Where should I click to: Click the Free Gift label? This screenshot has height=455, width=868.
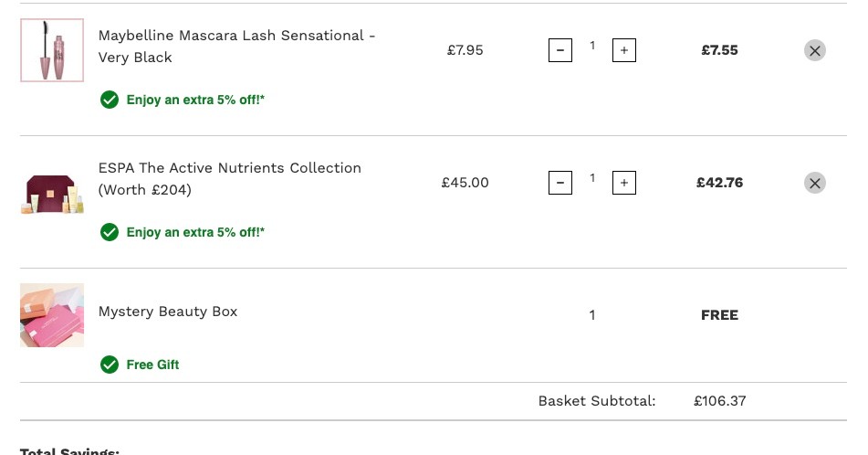pyautogui.click(x=152, y=365)
